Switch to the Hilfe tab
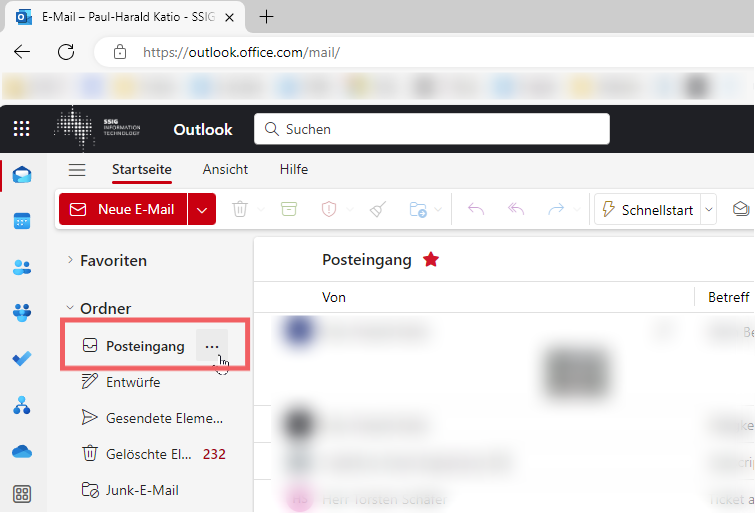Image resolution: width=755 pixels, height=513 pixels. tap(294, 170)
